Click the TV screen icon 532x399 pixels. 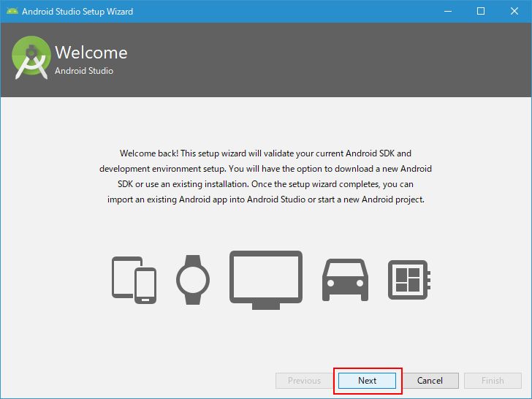tap(266, 280)
